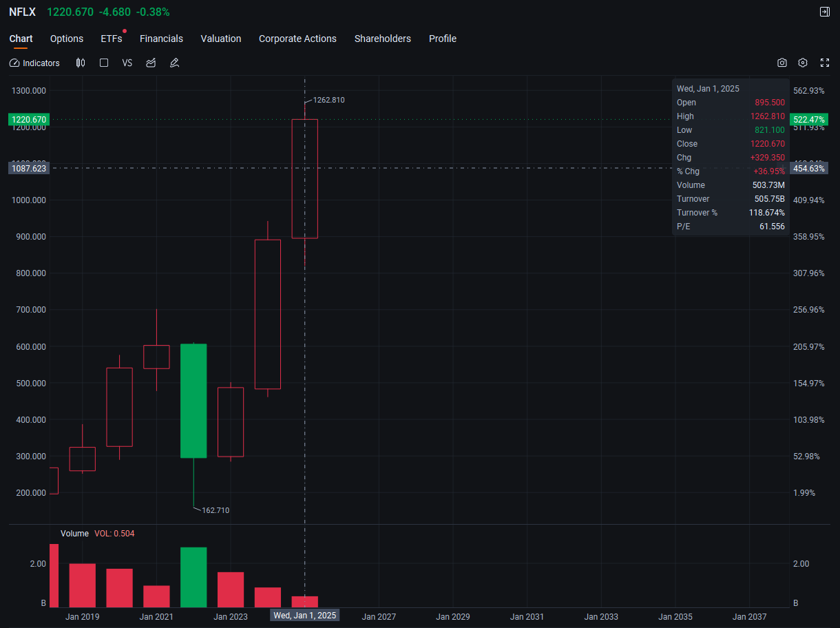The image size is (840, 628).
Task: Click the 1087.623 crosshair price label
Action: tap(28, 168)
